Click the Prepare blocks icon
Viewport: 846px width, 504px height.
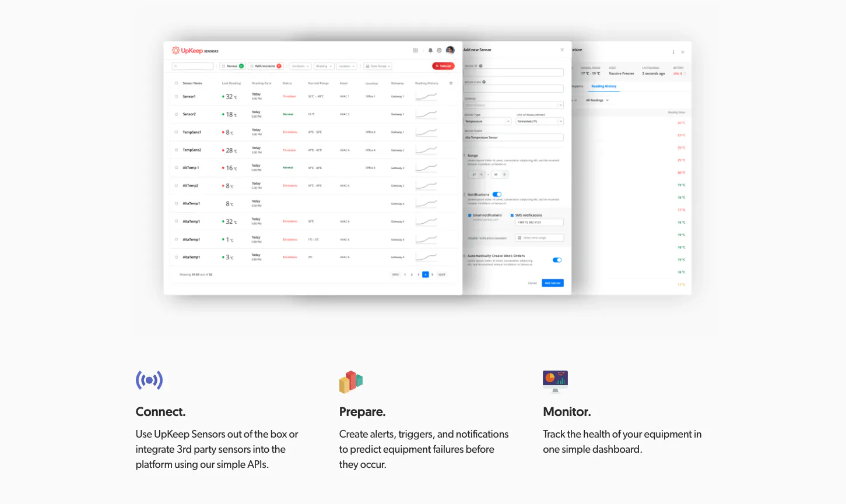(x=351, y=382)
